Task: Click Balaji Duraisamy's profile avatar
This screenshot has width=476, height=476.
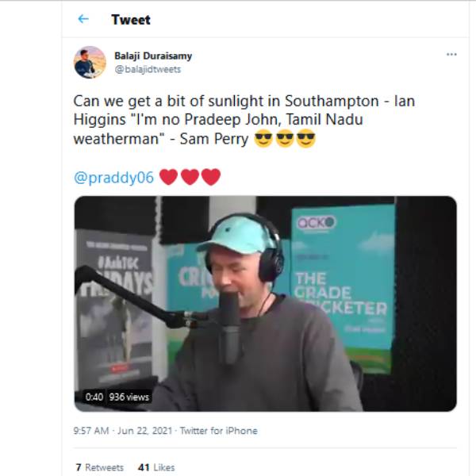Action: tap(90, 62)
